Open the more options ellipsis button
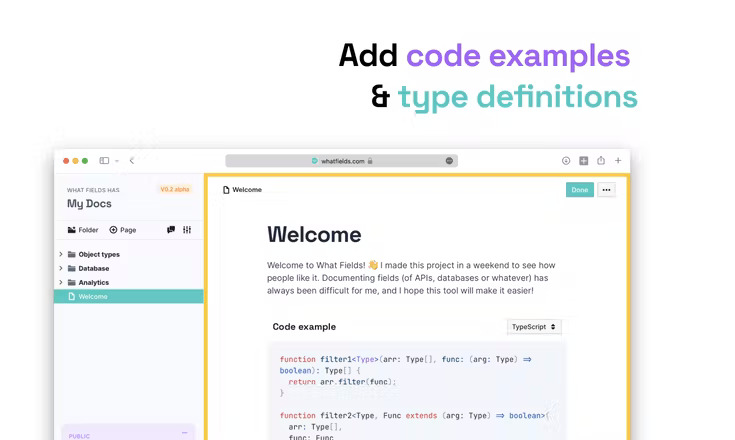The image size is (735, 440). tap(607, 190)
